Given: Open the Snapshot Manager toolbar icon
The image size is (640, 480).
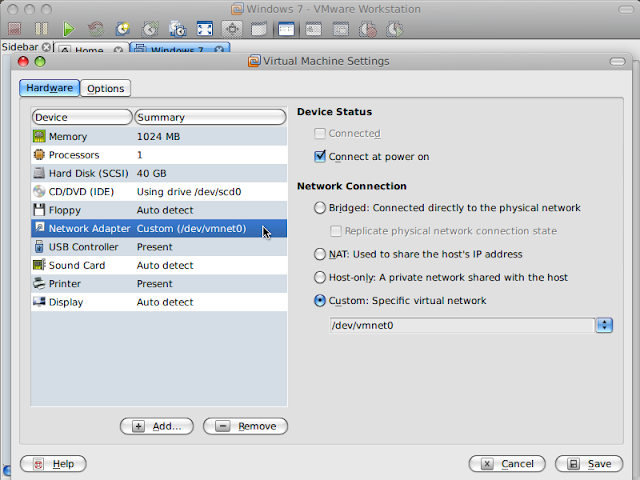Looking at the screenshot, I should [x=178, y=29].
